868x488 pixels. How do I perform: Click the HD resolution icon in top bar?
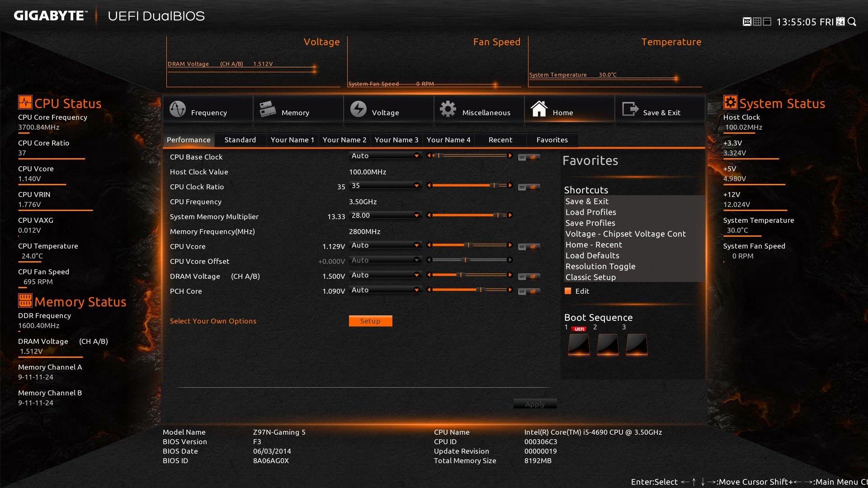747,22
